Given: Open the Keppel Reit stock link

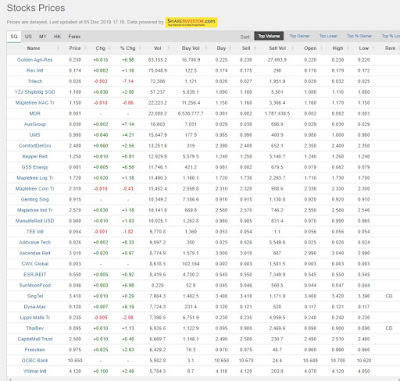Looking at the screenshot, I should 35,156.
